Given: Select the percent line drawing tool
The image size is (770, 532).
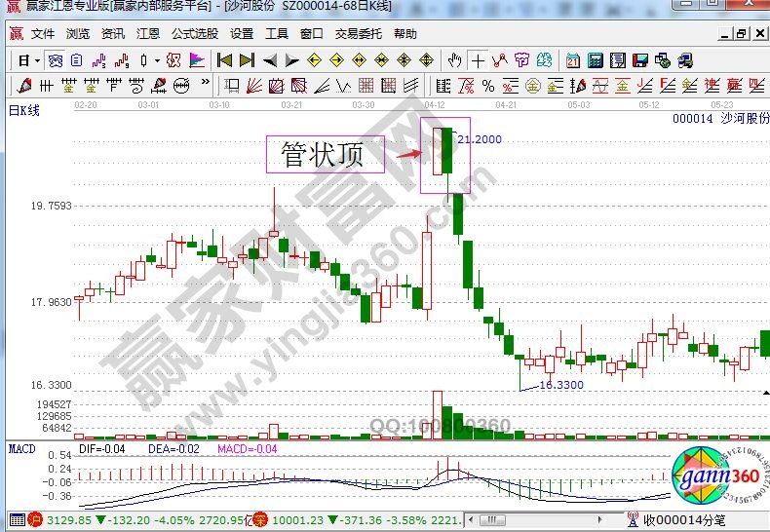Looking at the screenshot, I should [487, 85].
